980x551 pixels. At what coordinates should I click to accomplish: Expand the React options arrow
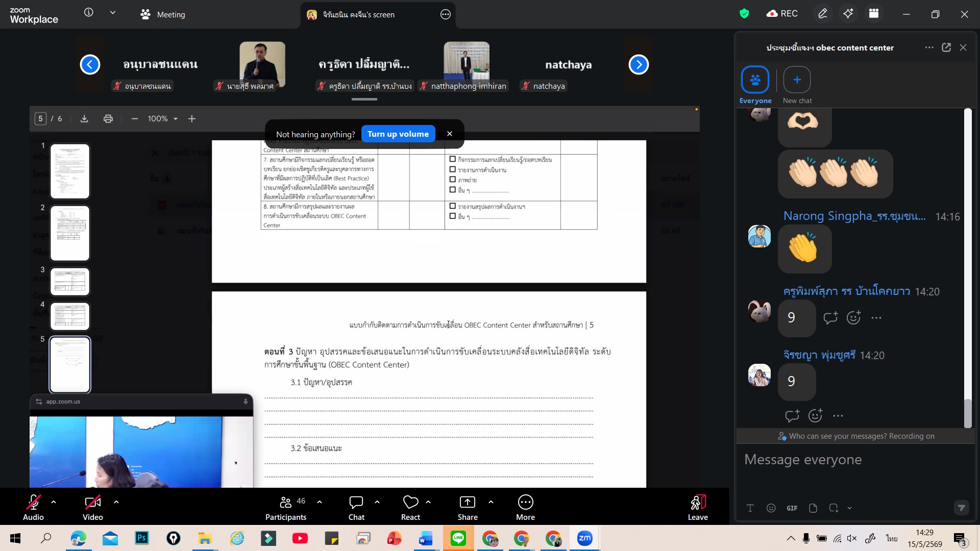(x=428, y=502)
